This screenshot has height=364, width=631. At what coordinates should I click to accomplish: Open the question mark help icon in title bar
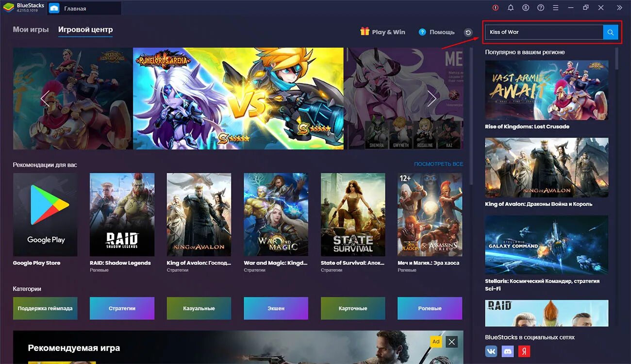541,8
